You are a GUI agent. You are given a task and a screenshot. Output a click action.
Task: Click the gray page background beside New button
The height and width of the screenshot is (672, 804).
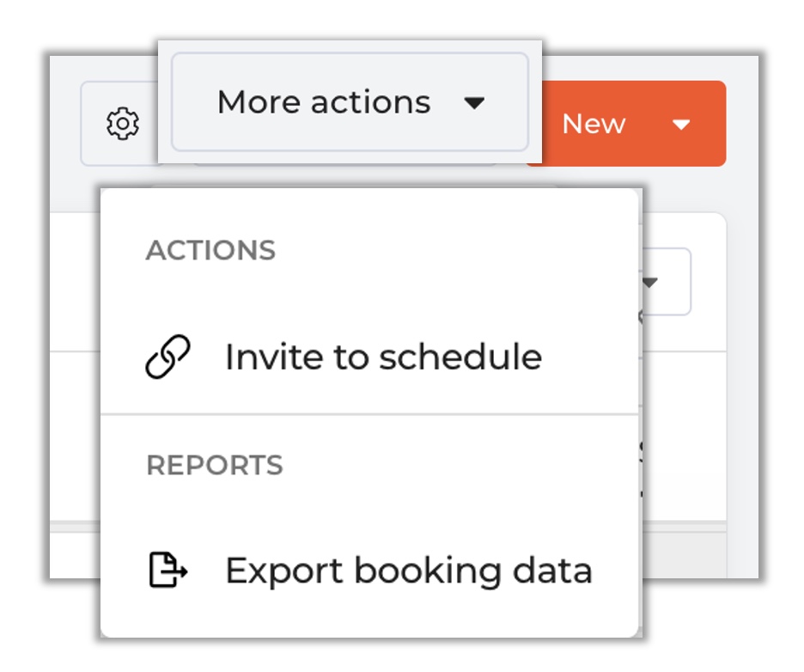coord(742,123)
